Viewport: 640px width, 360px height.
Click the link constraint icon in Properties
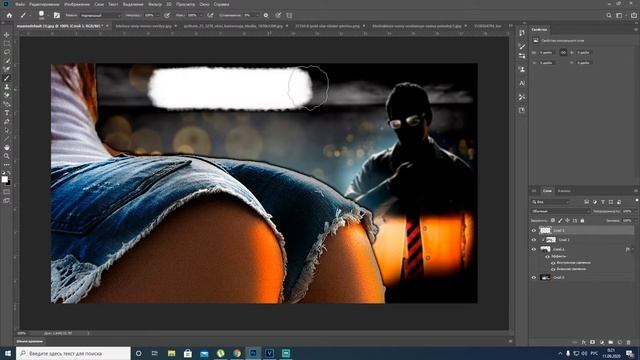click(x=563, y=52)
